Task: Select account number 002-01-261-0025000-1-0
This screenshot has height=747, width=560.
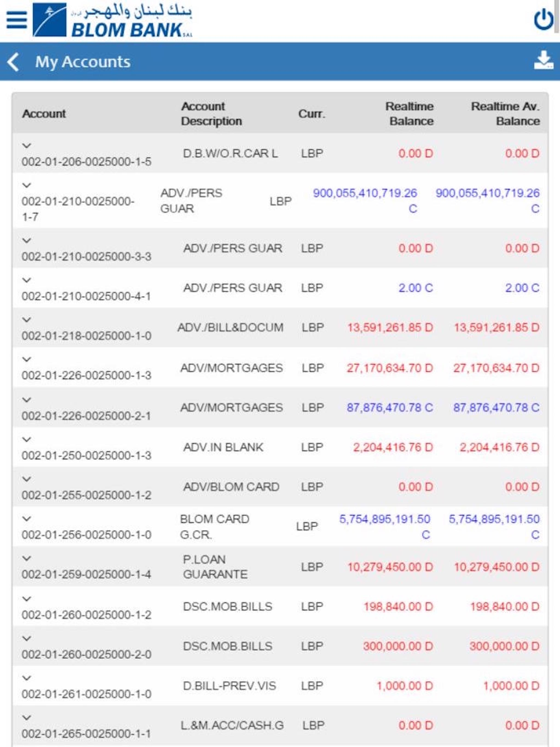Action: (86, 694)
